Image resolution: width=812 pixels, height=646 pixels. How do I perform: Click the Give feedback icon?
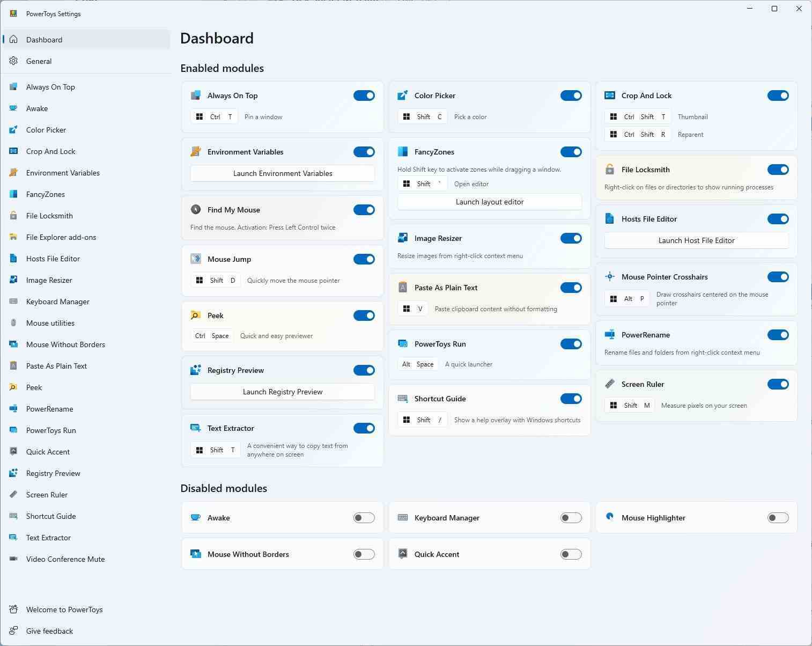(13, 631)
